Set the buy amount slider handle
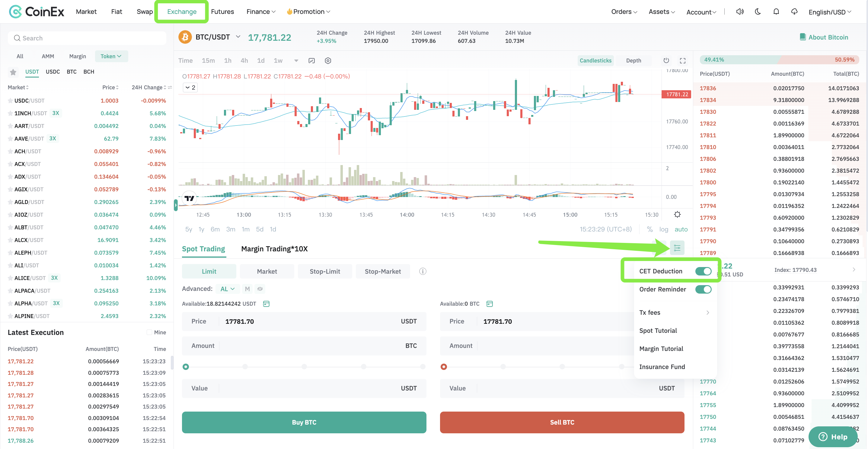Viewport: 868px width, 449px height. (186, 367)
